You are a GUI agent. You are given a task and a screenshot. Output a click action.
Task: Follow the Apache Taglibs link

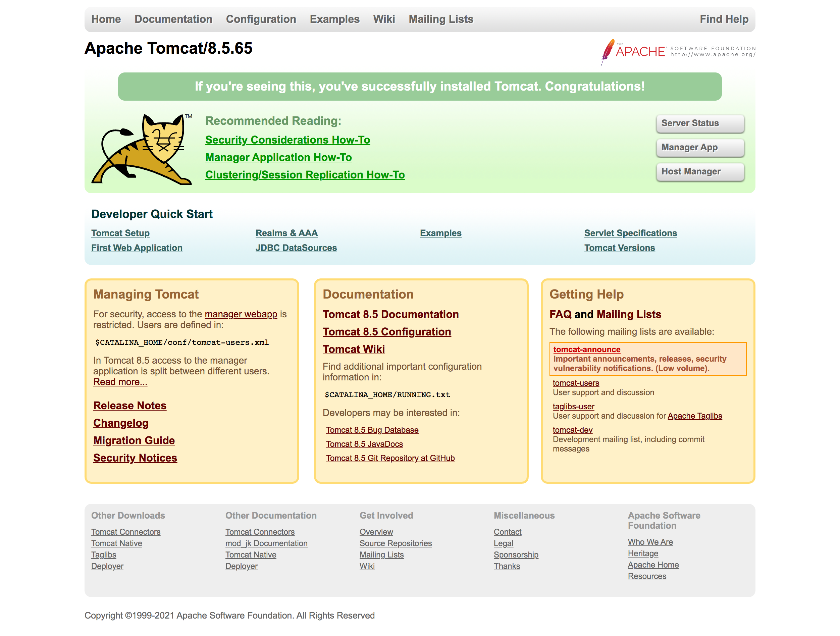coord(694,416)
